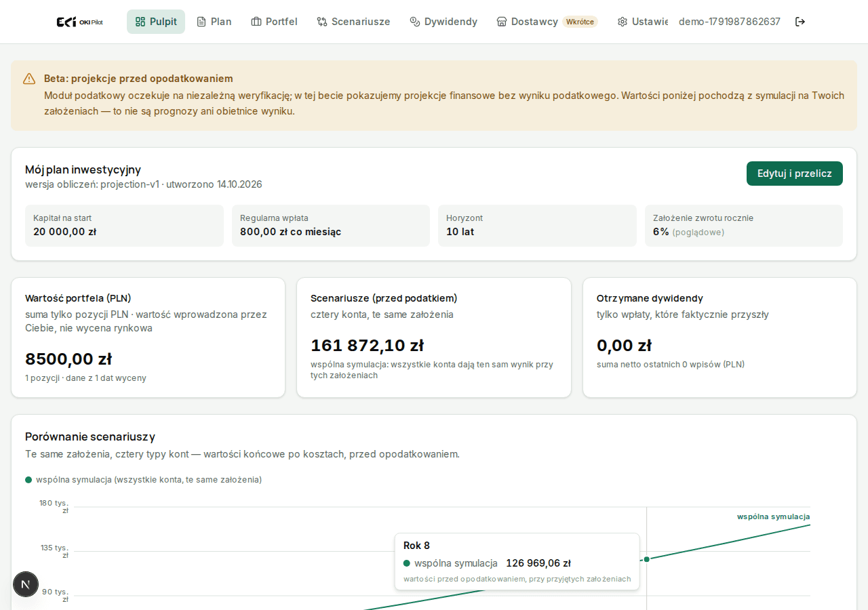Click the Dywidendy coins icon

[x=415, y=22]
